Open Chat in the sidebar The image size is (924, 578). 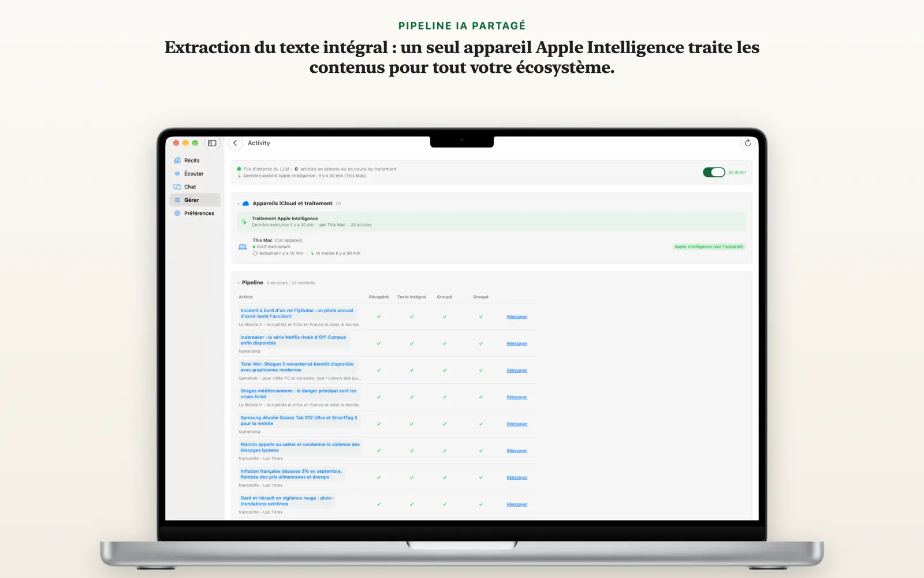[x=195, y=187]
